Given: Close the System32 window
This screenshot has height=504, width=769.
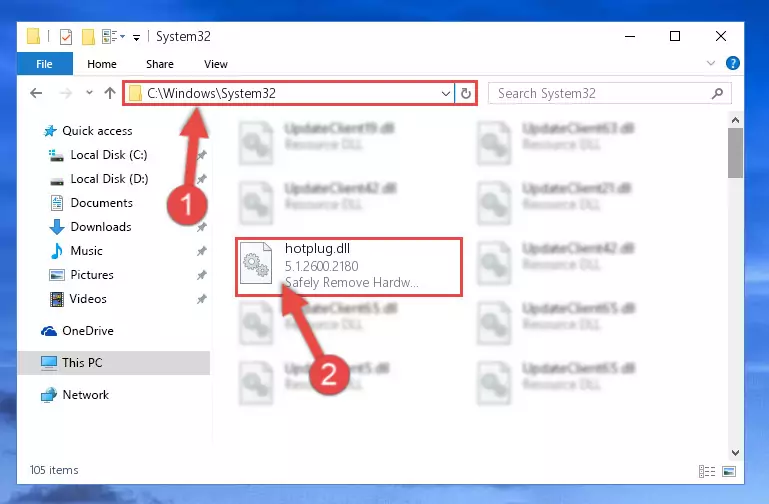Looking at the screenshot, I should pyautogui.click(x=720, y=36).
